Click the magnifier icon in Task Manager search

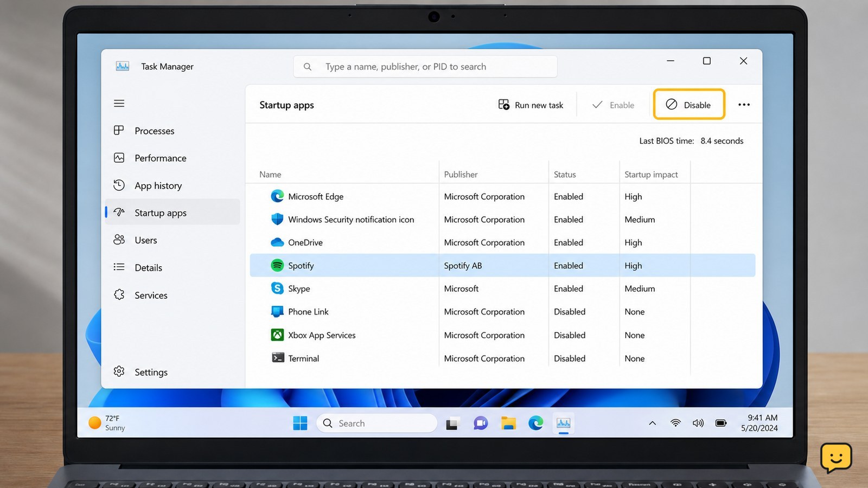(x=308, y=67)
